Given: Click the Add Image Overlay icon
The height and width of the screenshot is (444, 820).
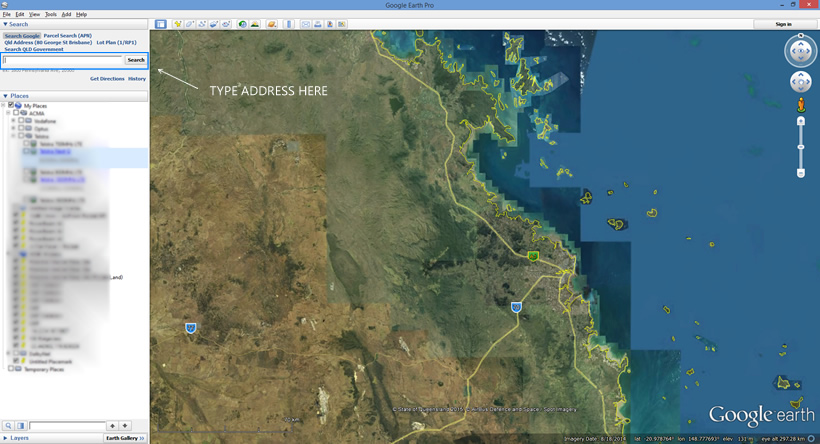Looking at the screenshot, I should tap(214, 24).
